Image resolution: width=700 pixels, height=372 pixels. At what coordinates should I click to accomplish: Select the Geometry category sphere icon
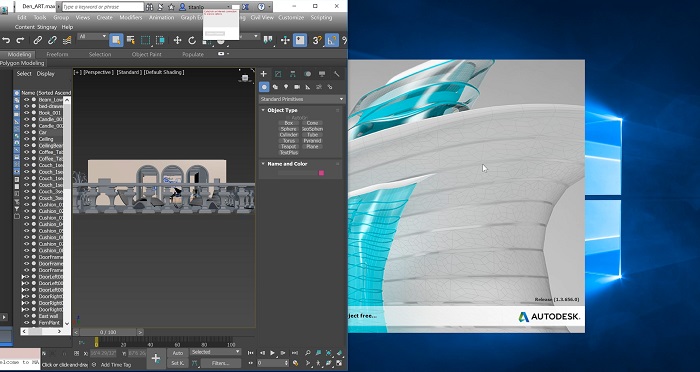(264, 87)
